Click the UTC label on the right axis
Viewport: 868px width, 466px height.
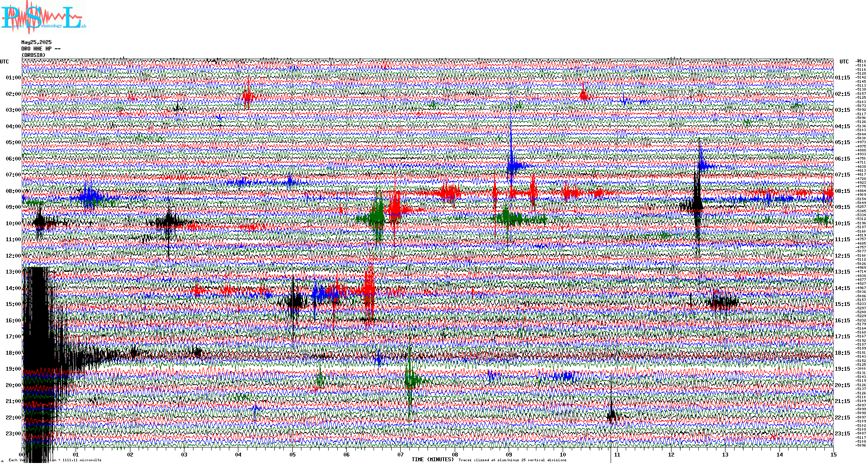click(x=844, y=62)
